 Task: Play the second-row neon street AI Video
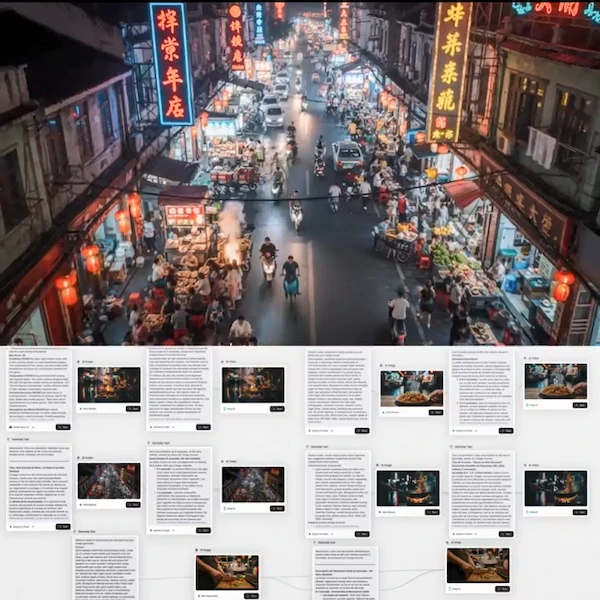(254, 484)
